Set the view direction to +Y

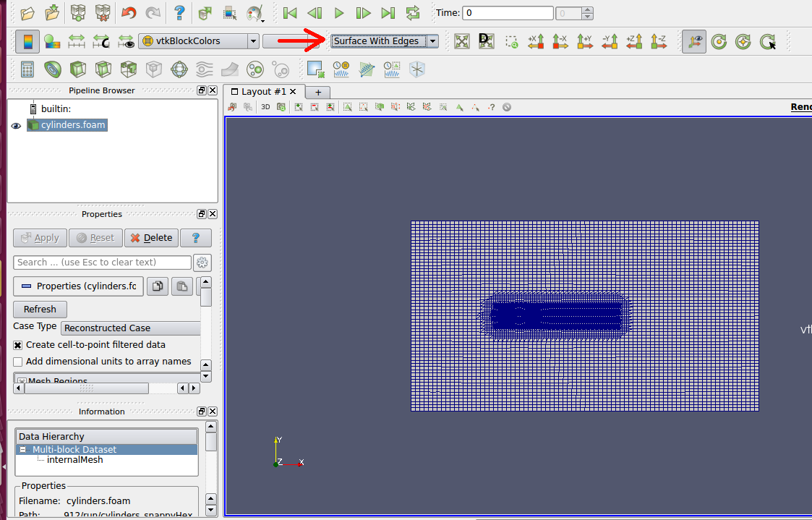coord(585,41)
